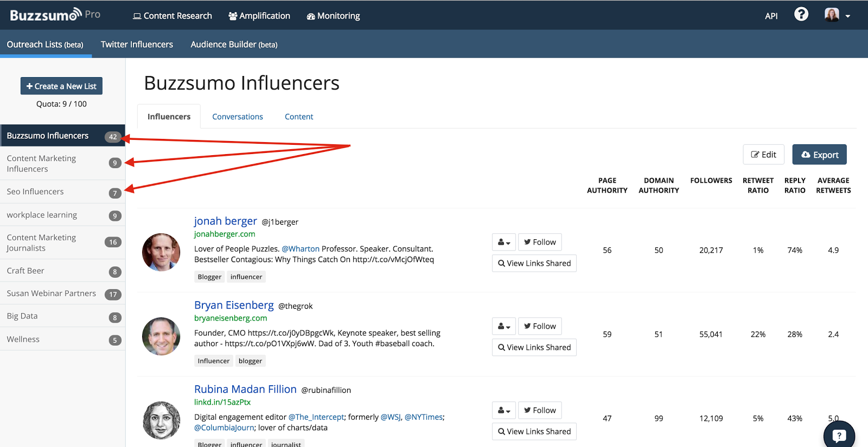This screenshot has height=447, width=868.
Task: Select the Susan Webinar Partners list
Action: (62, 293)
